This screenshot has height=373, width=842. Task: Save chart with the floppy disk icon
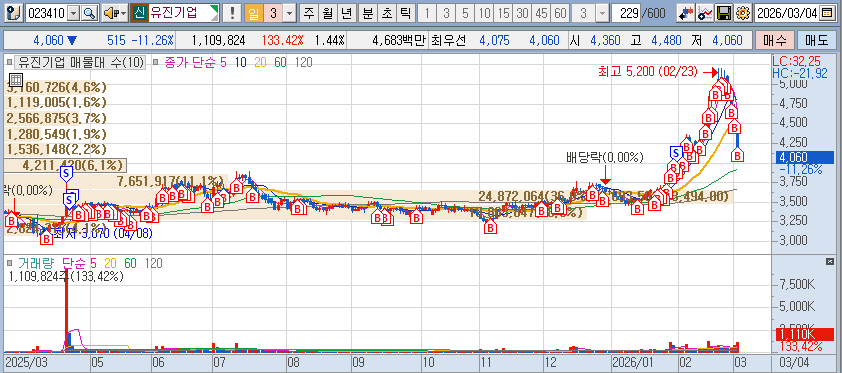click(725, 13)
